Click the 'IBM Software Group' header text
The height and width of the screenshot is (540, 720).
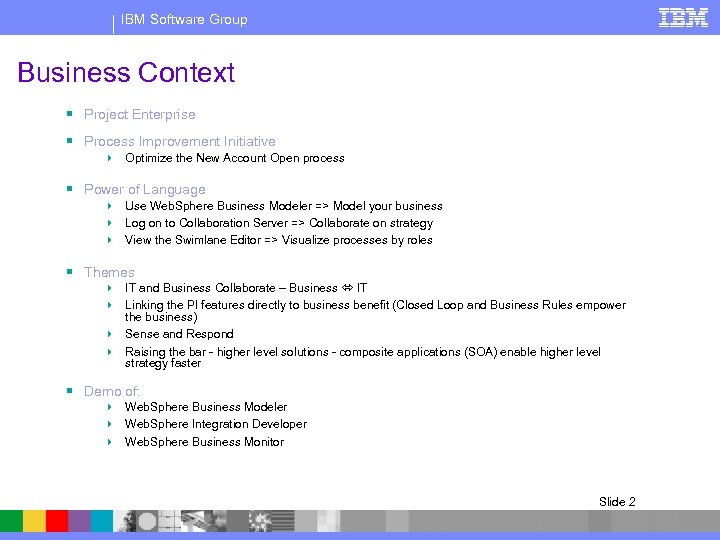point(184,19)
